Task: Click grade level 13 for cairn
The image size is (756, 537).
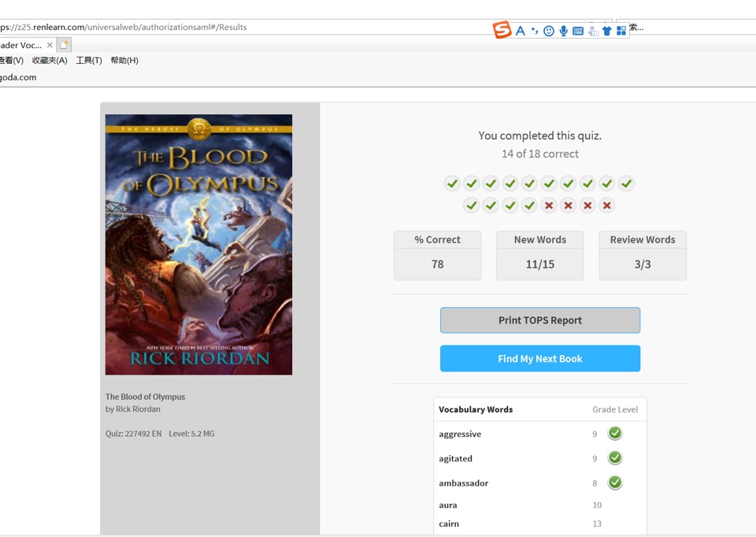Action: coord(597,524)
